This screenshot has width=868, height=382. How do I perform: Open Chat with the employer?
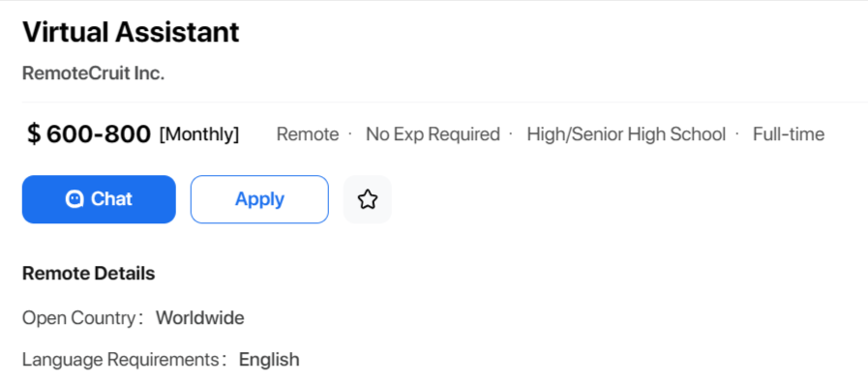[99, 199]
